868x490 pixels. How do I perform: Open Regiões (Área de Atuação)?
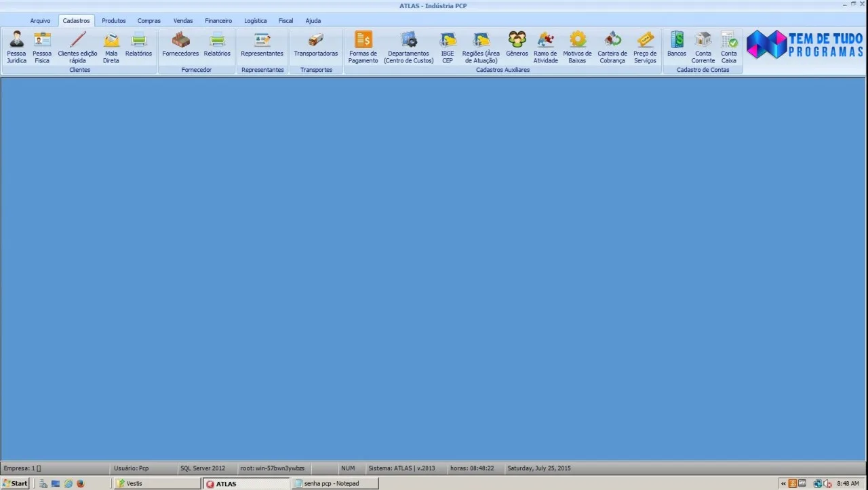(x=481, y=47)
